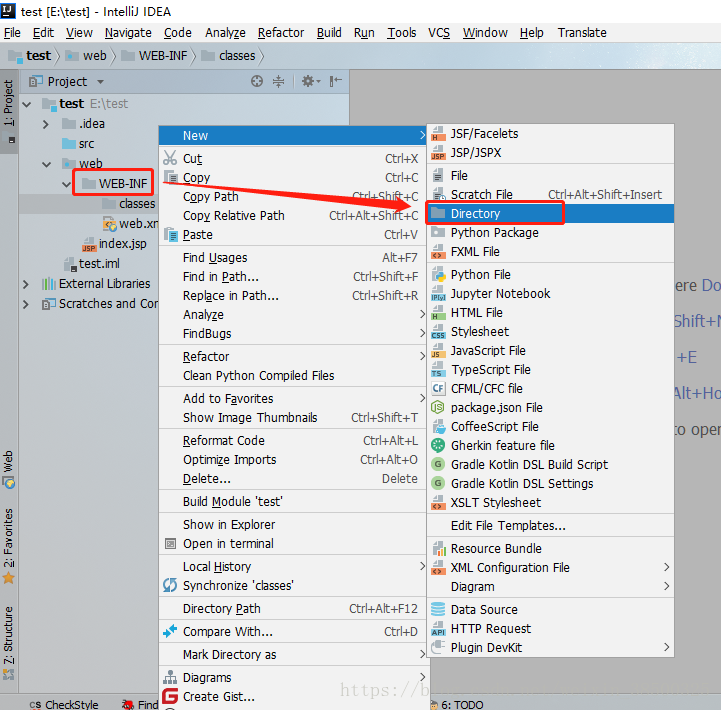
Task: Choose Delete... from context menu
Action: tap(292, 479)
